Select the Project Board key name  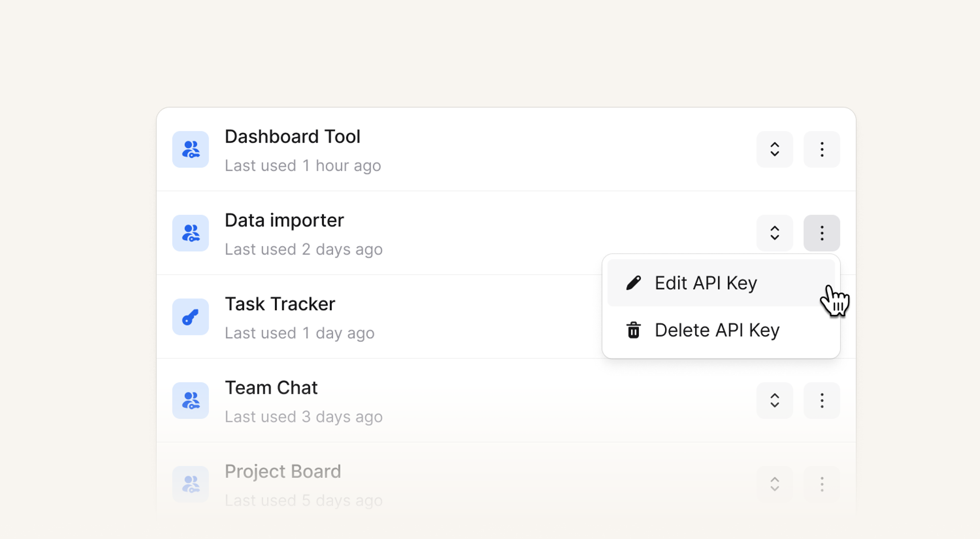click(x=283, y=471)
